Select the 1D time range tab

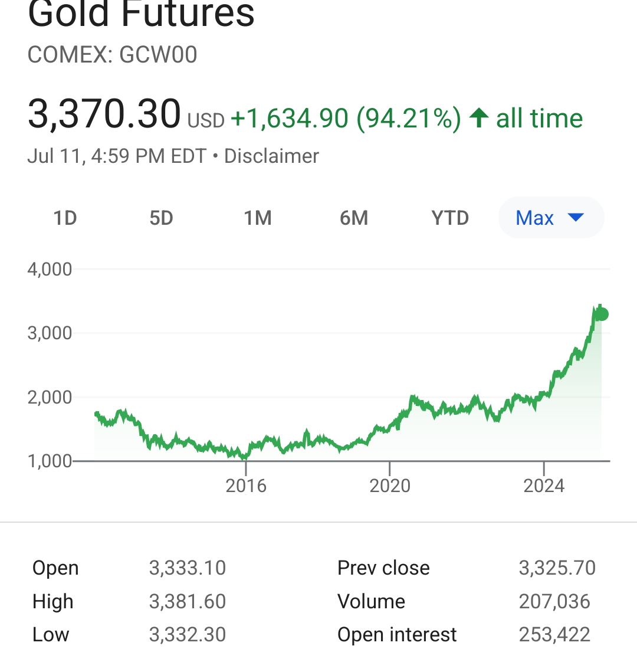[x=65, y=218]
